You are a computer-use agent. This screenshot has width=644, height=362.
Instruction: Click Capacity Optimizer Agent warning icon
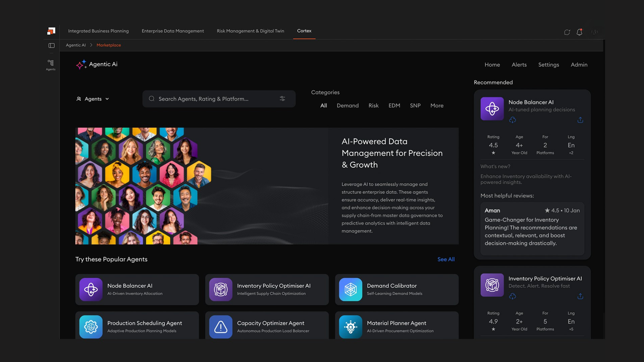[x=221, y=327]
